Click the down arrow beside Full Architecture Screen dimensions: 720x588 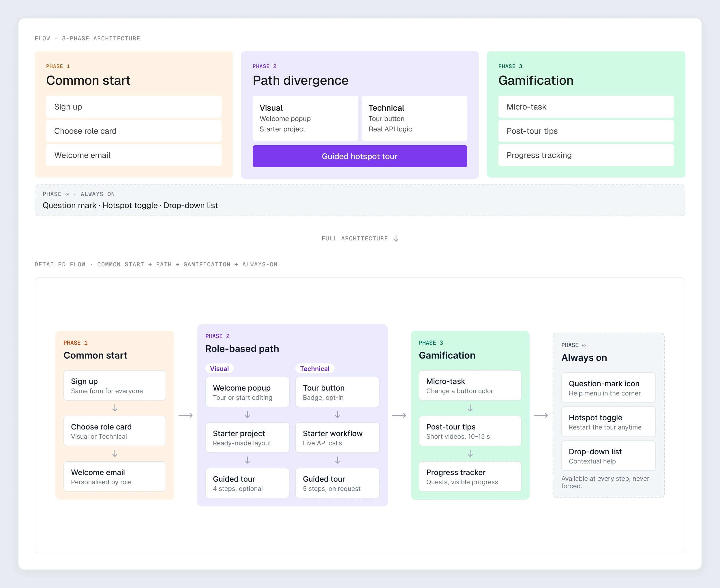(x=396, y=238)
